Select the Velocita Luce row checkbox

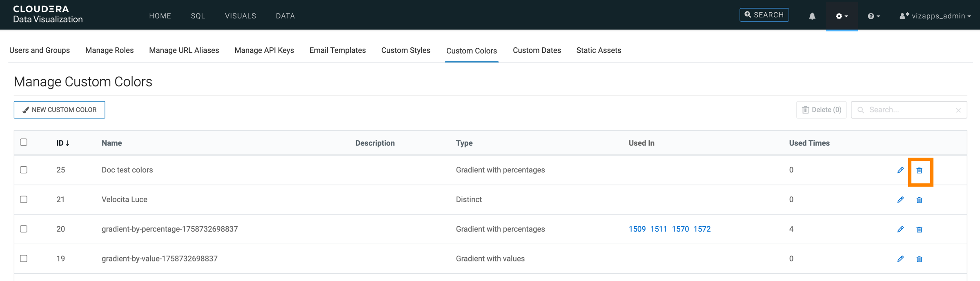pyautogui.click(x=24, y=199)
